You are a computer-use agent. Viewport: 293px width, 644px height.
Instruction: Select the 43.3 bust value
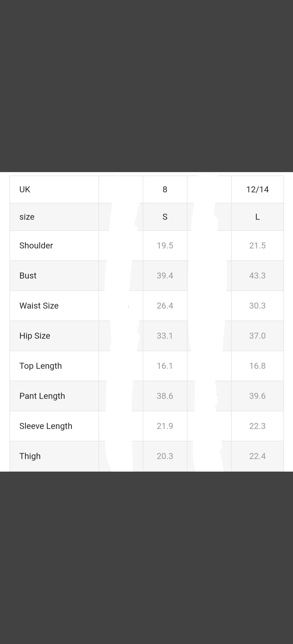click(257, 276)
